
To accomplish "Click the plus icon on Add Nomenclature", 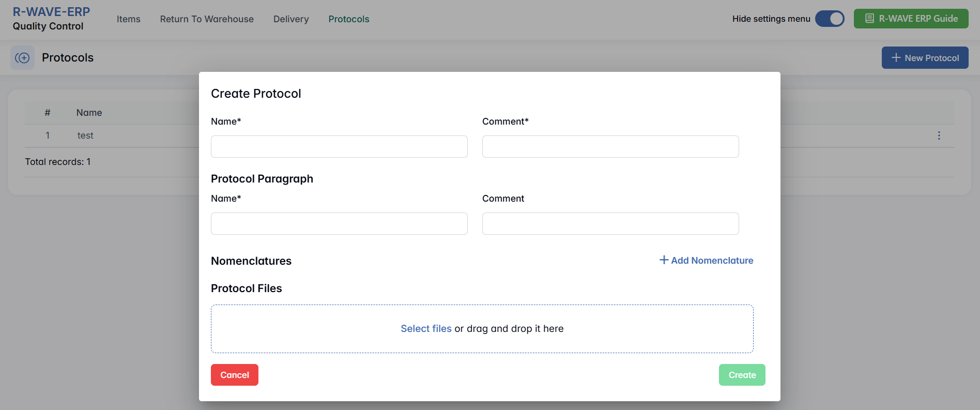I will tap(664, 260).
